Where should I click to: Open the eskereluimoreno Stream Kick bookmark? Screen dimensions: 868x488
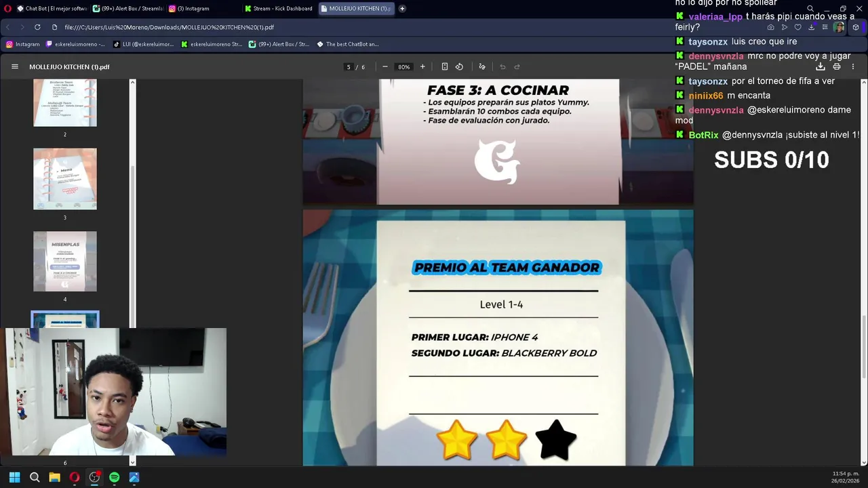pyautogui.click(x=211, y=44)
